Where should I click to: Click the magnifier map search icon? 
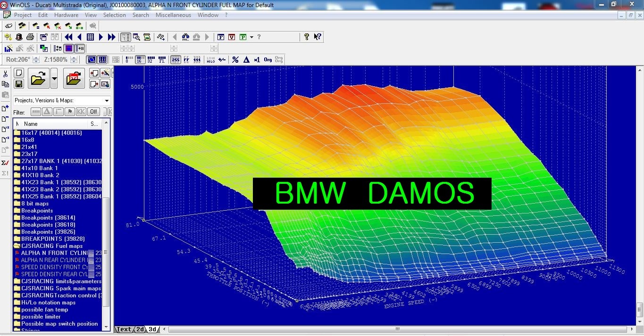click(x=136, y=37)
